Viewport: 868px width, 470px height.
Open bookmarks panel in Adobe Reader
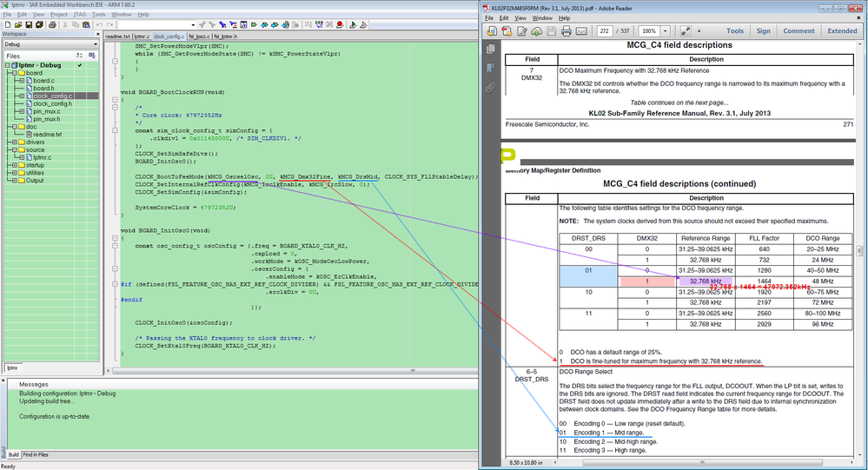coord(490,69)
